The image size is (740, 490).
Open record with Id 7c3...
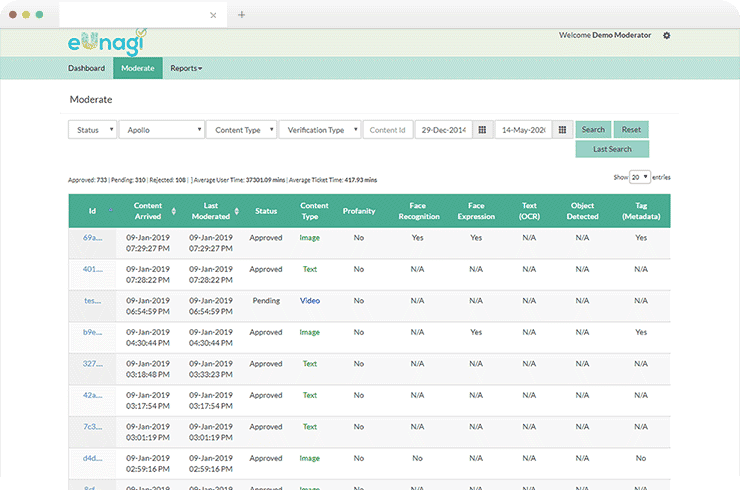92,427
